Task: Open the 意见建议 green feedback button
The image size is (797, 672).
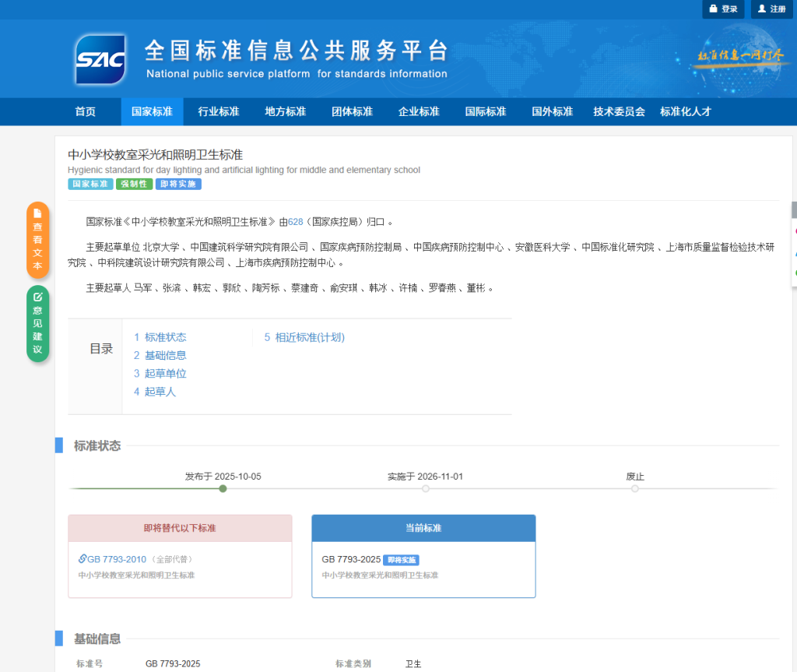Action: tap(37, 323)
